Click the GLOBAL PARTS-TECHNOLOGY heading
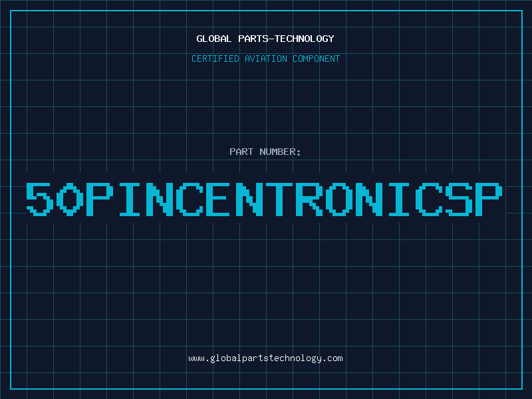Screen dimensions: 532x399 (x=265, y=39)
